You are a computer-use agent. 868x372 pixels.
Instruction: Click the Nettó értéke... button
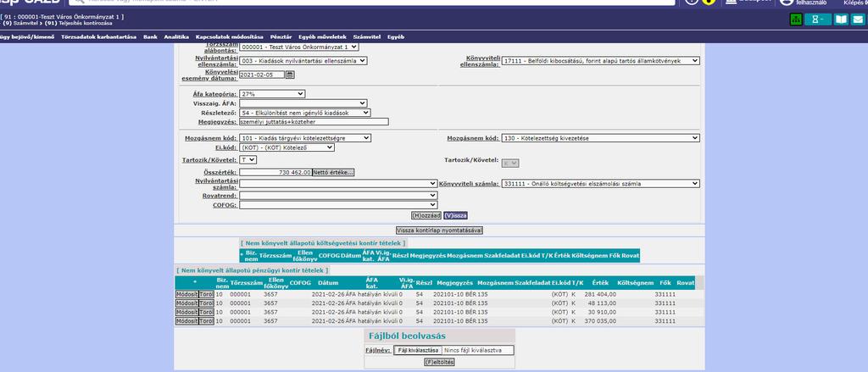pyautogui.click(x=333, y=172)
